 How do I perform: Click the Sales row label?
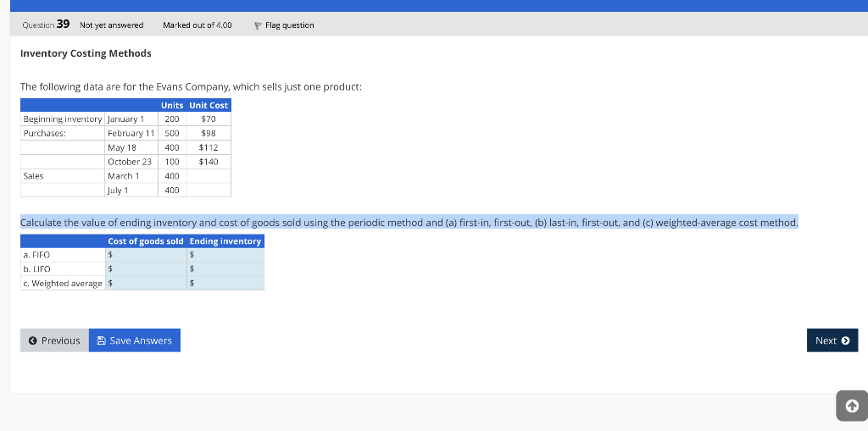[x=63, y=176]
